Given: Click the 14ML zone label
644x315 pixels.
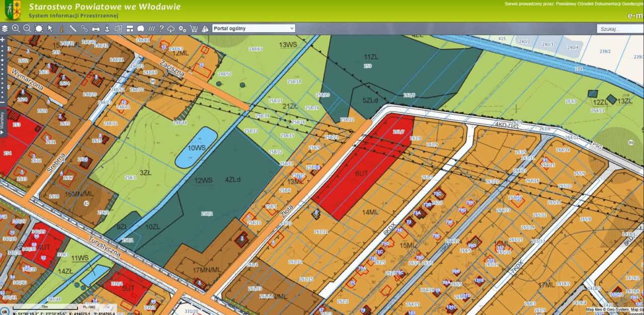Looking at the screenshot, I should 370,213.
